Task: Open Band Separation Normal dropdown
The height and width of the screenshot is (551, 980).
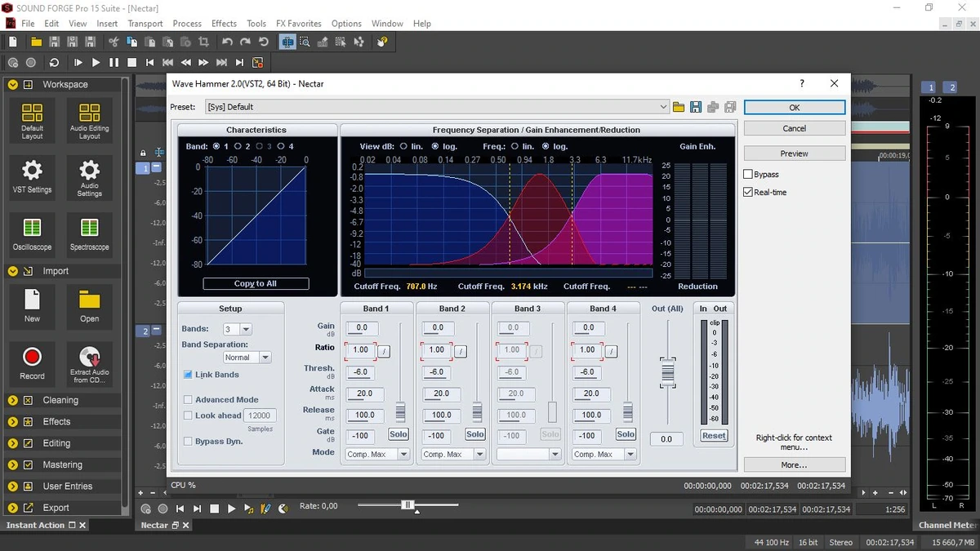Action: 265,358
